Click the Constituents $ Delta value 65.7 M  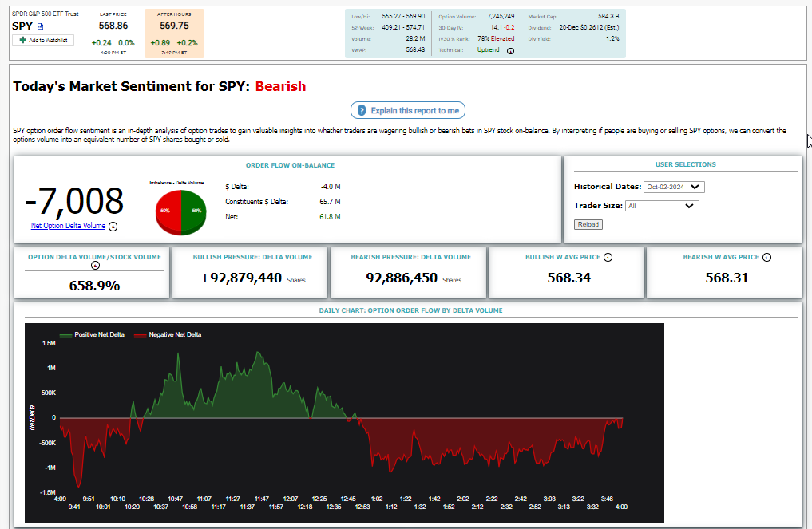click(x=330, y=202)
